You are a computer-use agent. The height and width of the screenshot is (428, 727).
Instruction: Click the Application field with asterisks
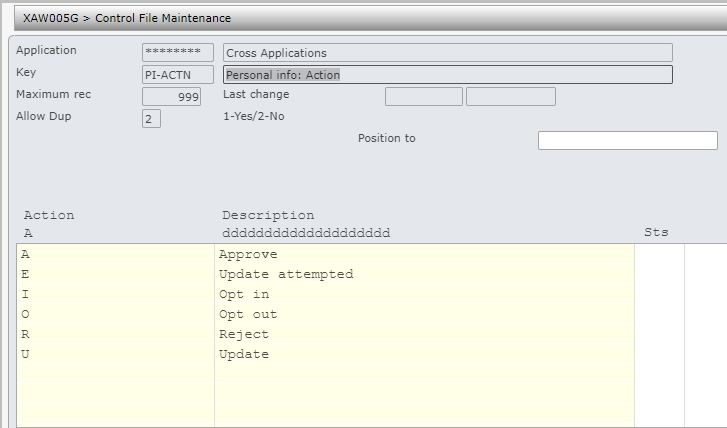coord(177,52)
